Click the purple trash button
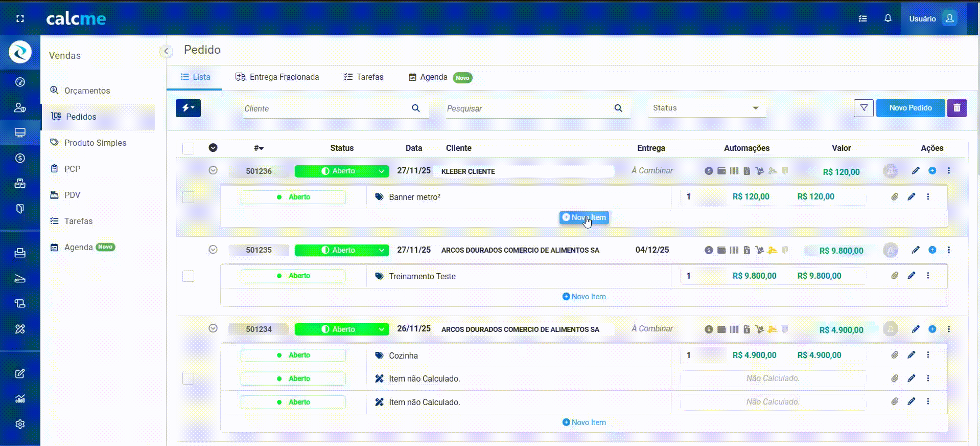Screen dimensions: 980x446 [957, 108]
